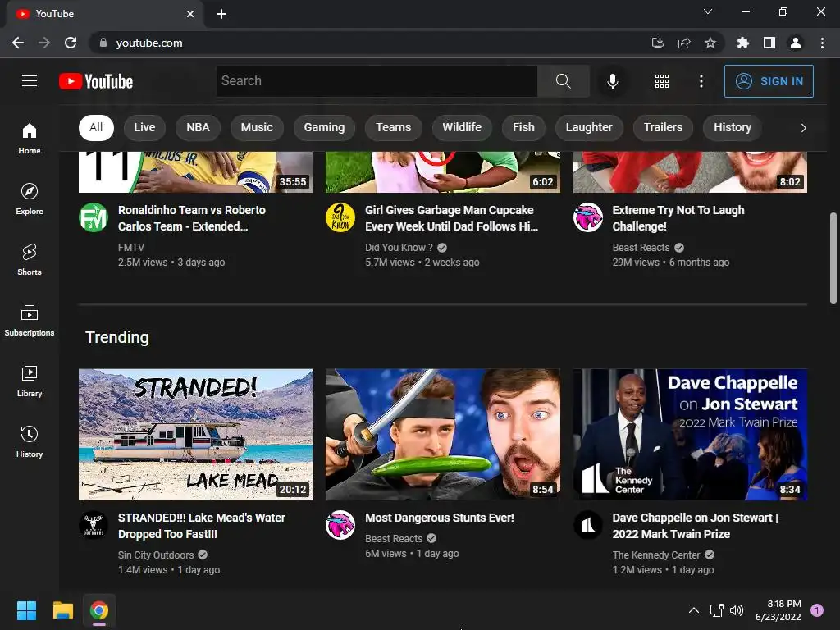Open Ronaldinho Team vs Roberto Carlos video title
The height and width of the screenshot is (630, 840).
tap(192, 218)
